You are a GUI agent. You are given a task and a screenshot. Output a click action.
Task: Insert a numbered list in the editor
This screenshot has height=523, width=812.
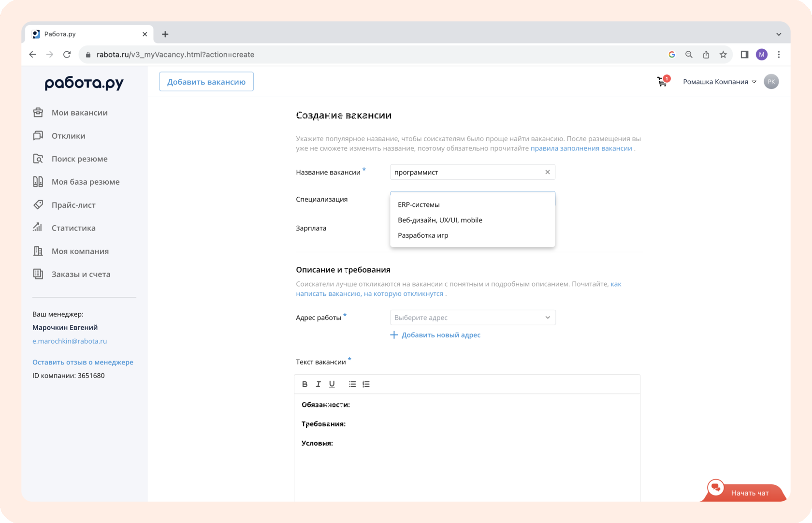[366, 384]
